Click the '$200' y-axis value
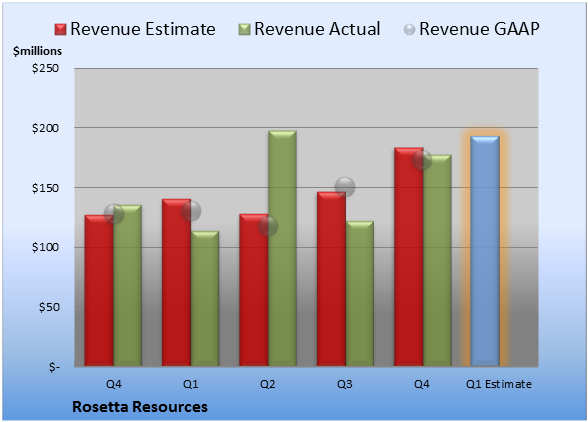Screen dimensions: 588x422 (45, 128)
